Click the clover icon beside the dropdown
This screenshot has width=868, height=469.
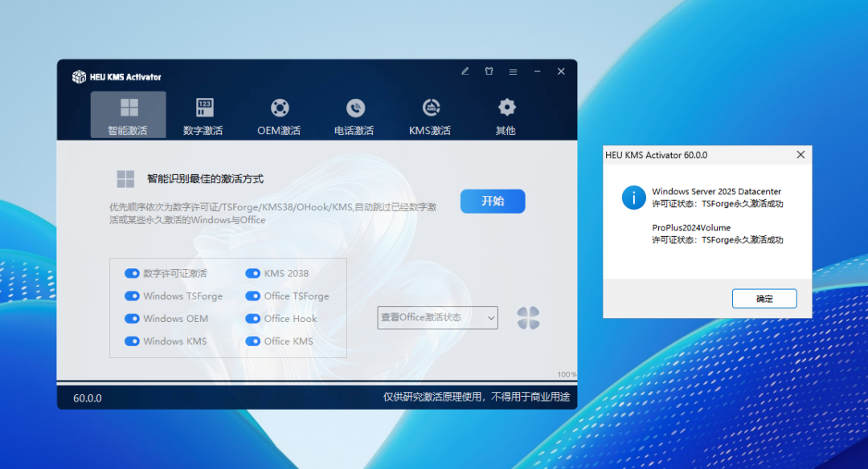click(528, 318)
